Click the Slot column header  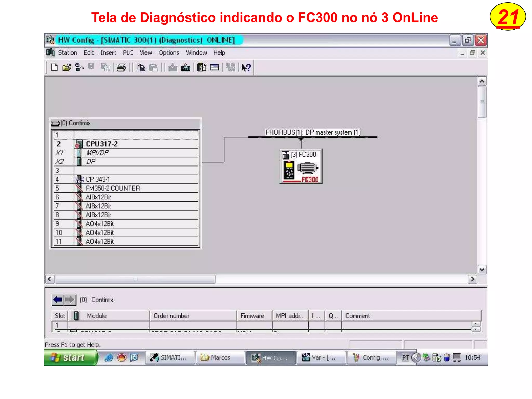[60, 316]
